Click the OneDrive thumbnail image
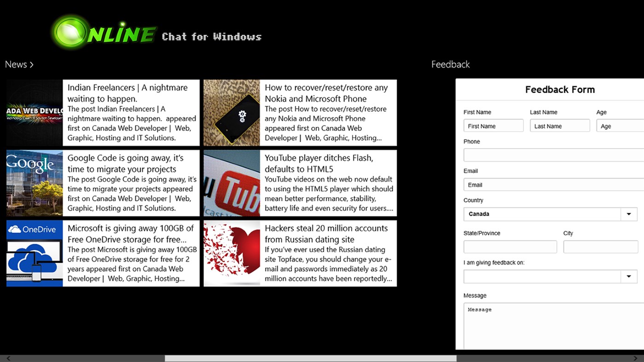Viewport: 644px width, 362px height. click(x=34, y=253)
